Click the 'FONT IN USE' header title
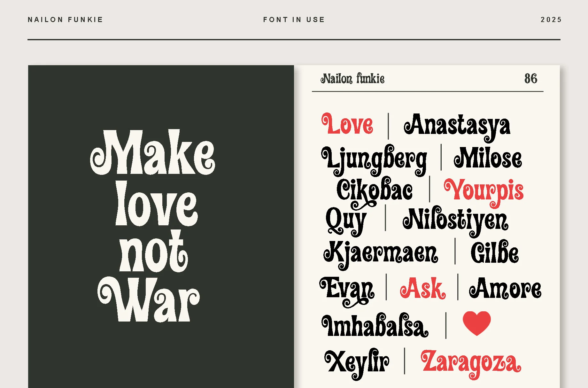The image size is (588, 388). tap(294, 20)
